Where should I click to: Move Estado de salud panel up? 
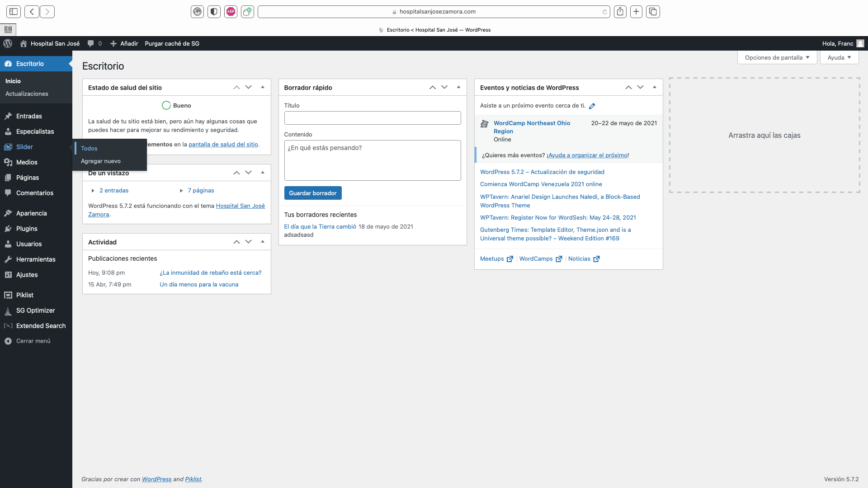coord(236,87)
